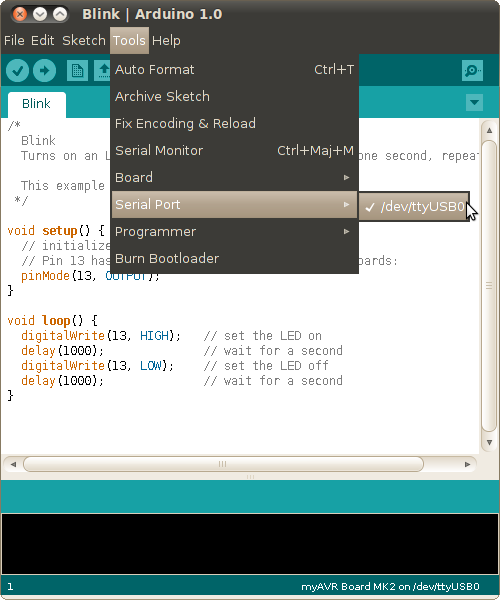This screenshot has height=600, width=500.
Task: Click the New sketch toolbar icon
Action: pyautogui.click(x=77, y=70)
